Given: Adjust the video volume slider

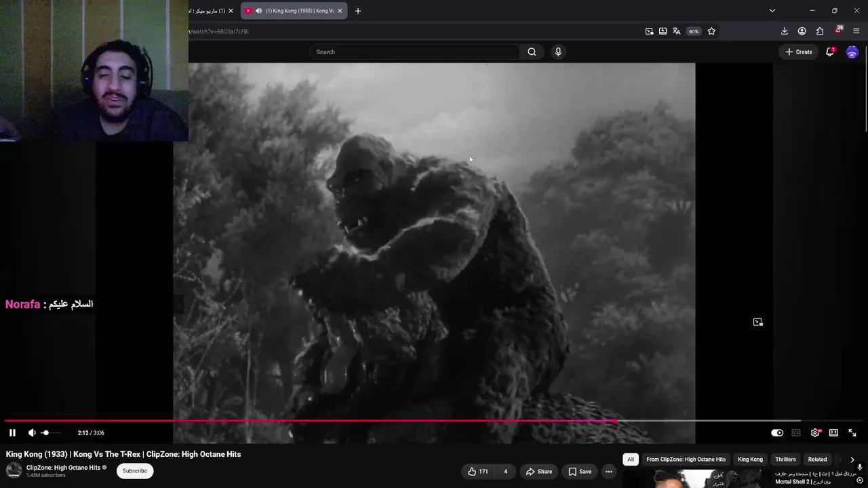Looking at the screenshot, I should (52, 432).
